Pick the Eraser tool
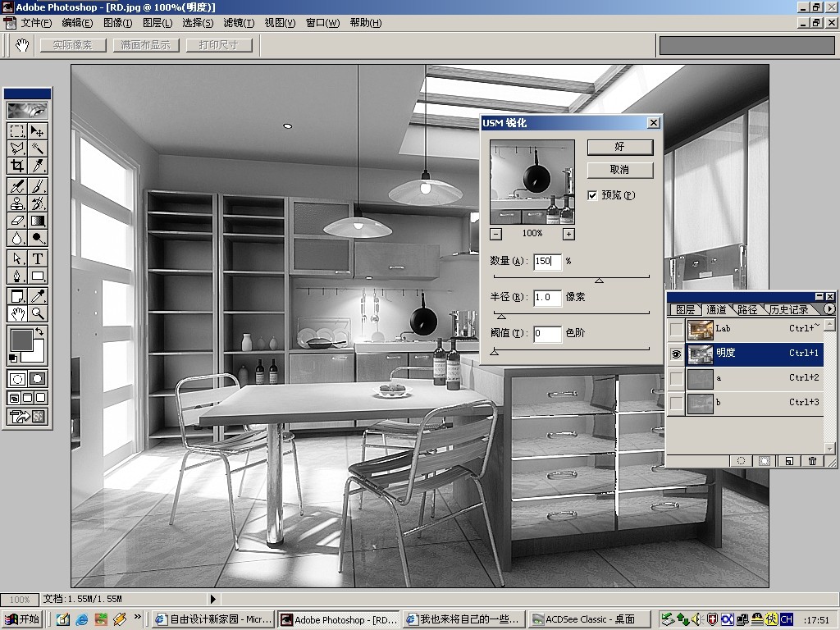The height and width of the screenshot is (630, 840). (17, 221)
